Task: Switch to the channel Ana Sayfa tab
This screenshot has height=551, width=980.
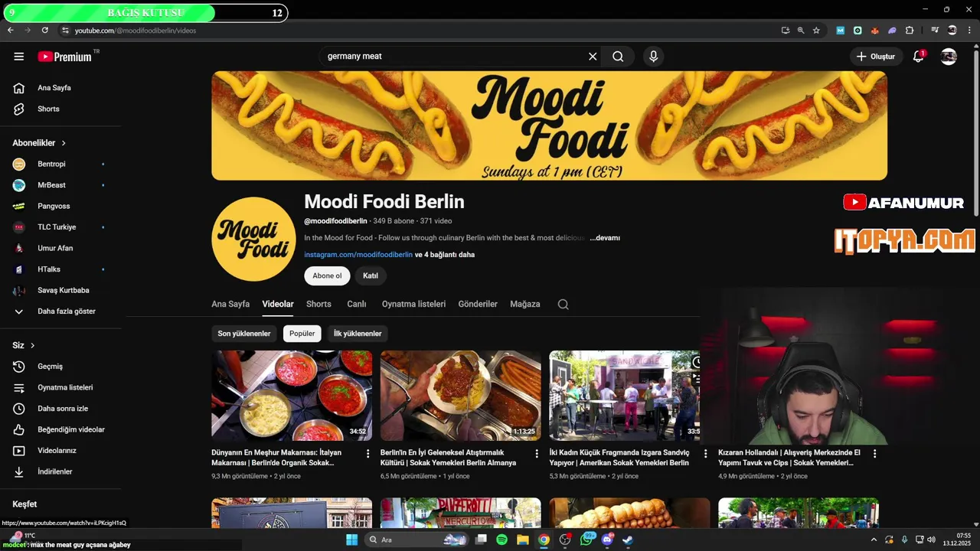Action: pos(230,304)
